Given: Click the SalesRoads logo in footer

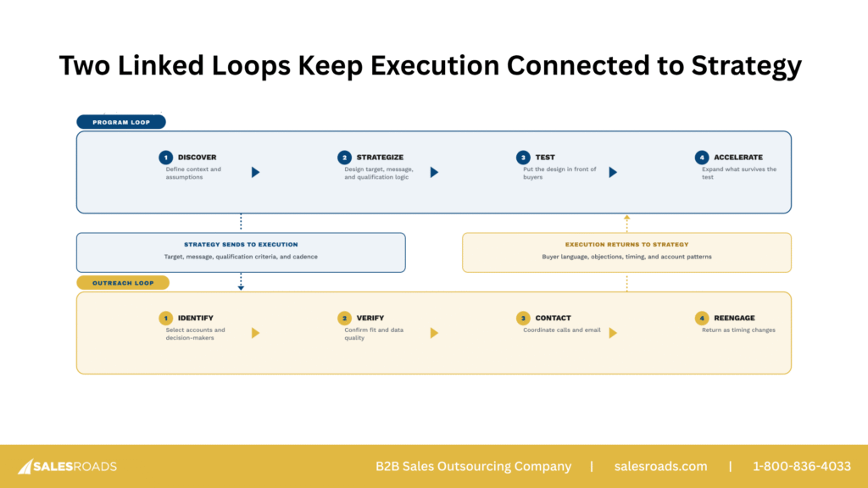Looking at the screenshot, I should coord(68,467).
